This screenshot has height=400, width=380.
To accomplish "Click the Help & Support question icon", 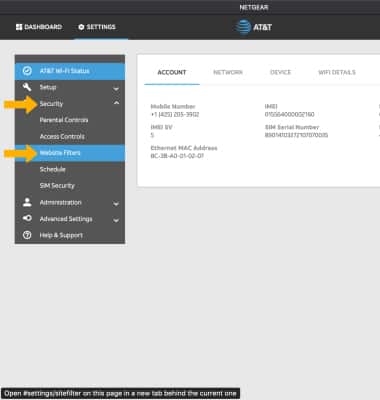I will pyautogui.click(x=27, y=235).
